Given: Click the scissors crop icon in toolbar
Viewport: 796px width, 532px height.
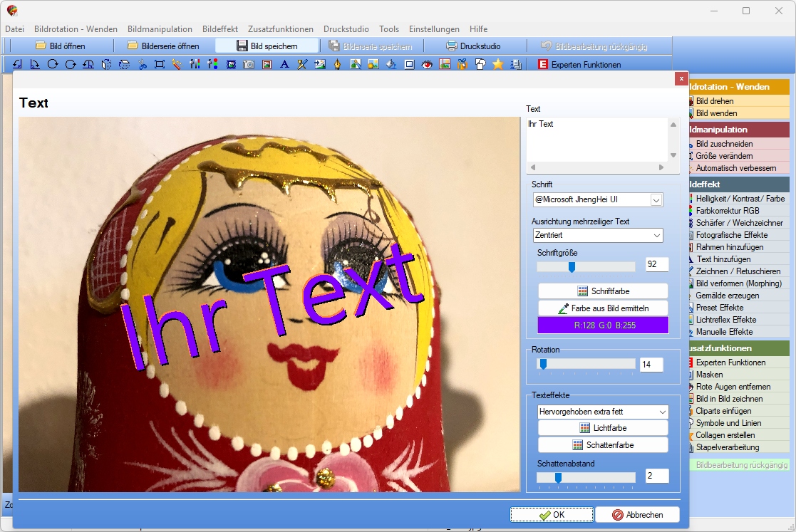Looking at the screenshot, I should click(x=142, y=64).
